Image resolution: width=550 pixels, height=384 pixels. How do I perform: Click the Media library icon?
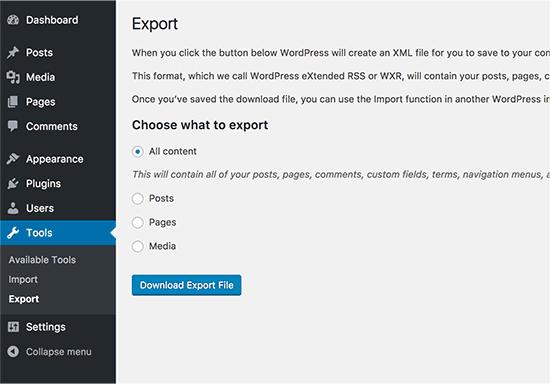point(13,77)
